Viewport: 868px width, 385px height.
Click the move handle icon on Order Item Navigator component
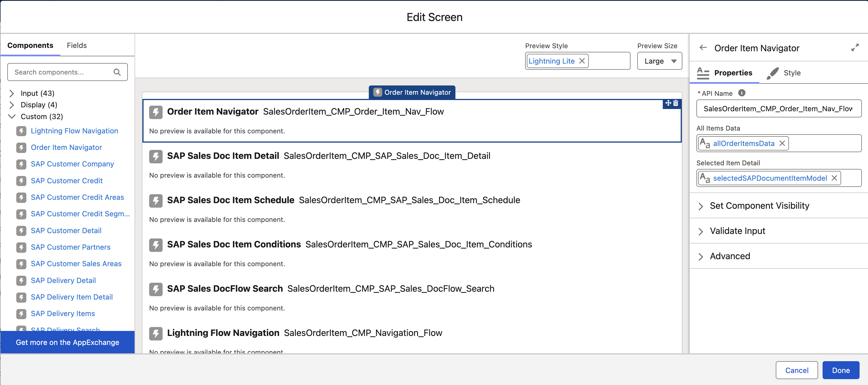[668, 103]
